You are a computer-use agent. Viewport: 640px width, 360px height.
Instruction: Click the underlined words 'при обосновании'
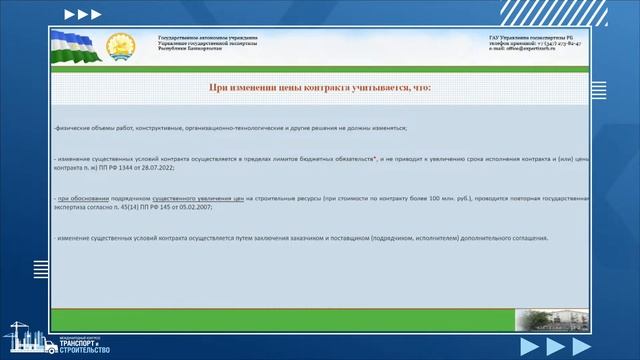pyautogui.click(x=83, y=199)
